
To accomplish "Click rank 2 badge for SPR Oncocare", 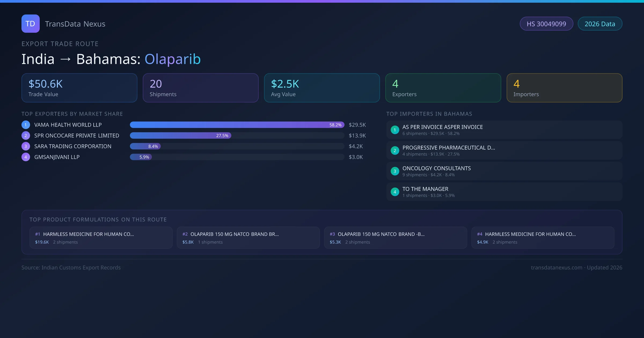I will coord(25,135).
